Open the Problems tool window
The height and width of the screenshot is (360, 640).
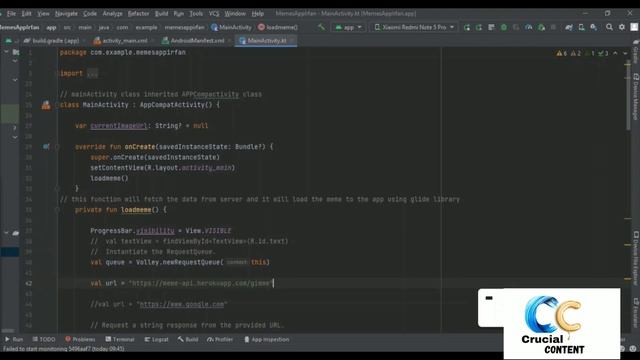pyautogui.click(x=80, y=339)
